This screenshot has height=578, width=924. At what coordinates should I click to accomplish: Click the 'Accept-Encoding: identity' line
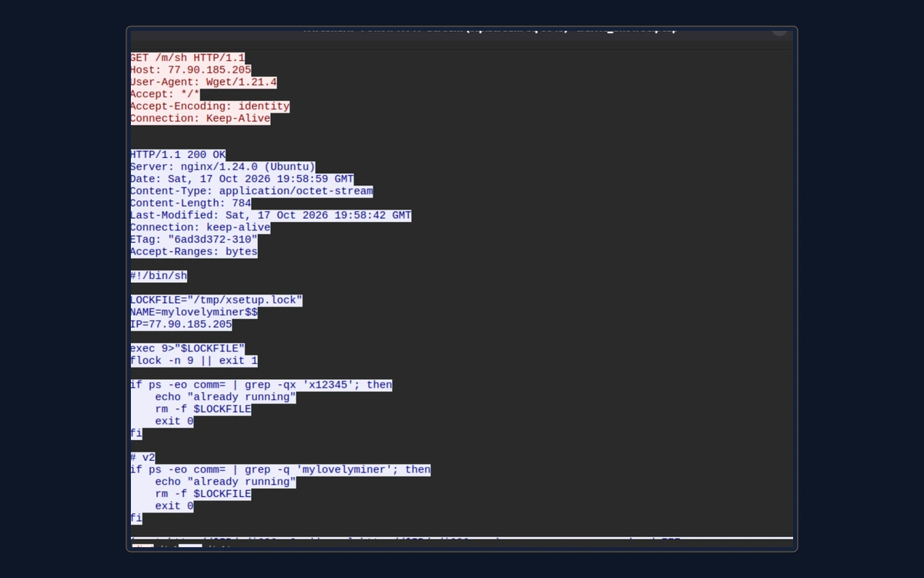209,106
